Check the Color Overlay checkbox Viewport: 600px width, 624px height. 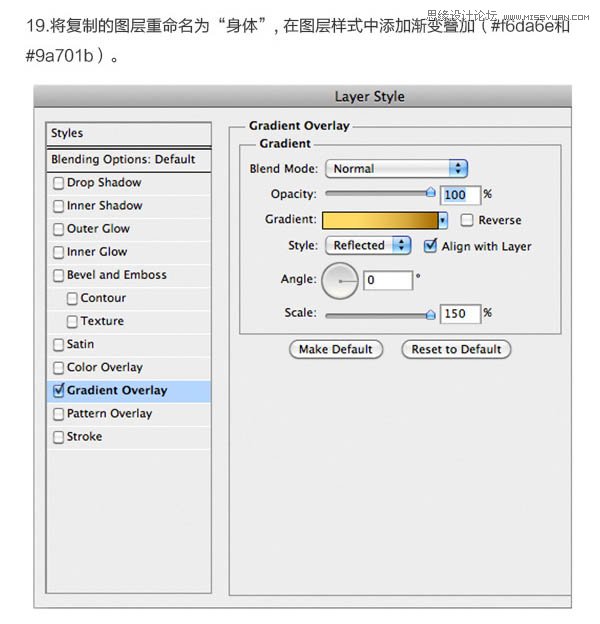click(x=58, y=368)
